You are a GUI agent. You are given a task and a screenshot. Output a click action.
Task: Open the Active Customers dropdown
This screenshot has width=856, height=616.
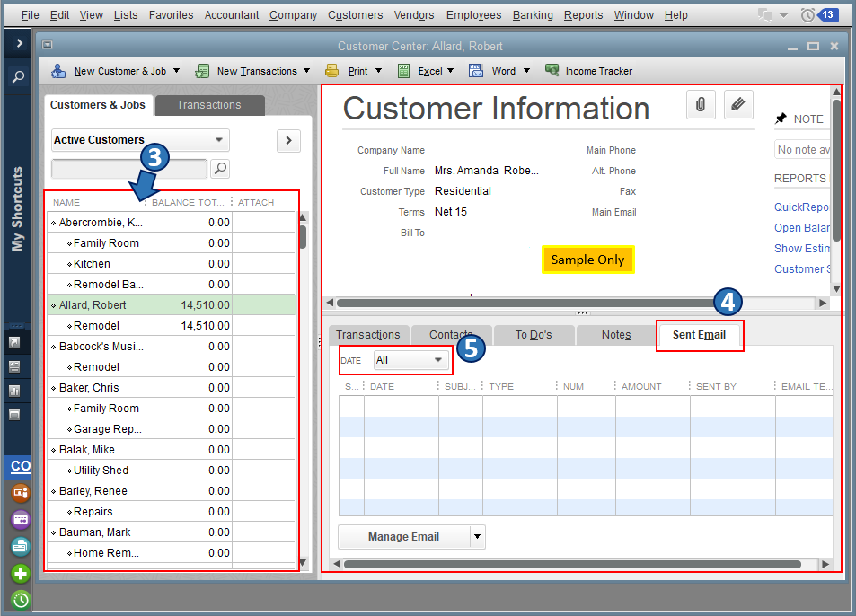140,140
